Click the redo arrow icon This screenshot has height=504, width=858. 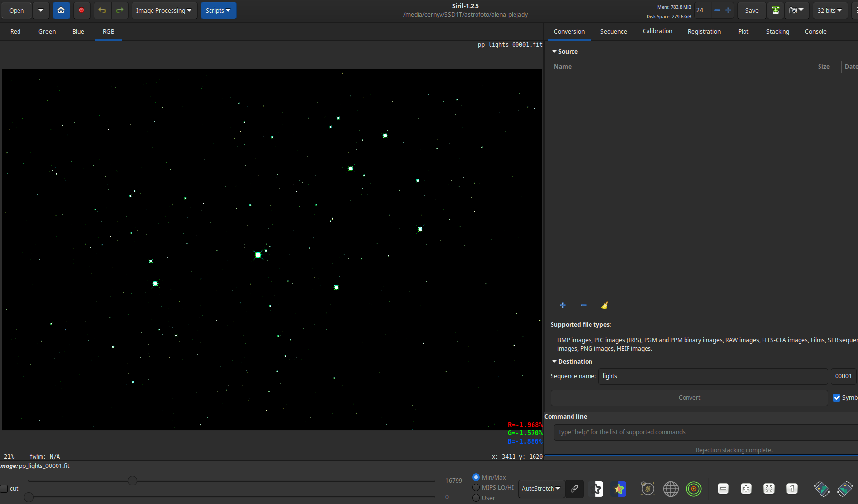[x=119, y=10]
